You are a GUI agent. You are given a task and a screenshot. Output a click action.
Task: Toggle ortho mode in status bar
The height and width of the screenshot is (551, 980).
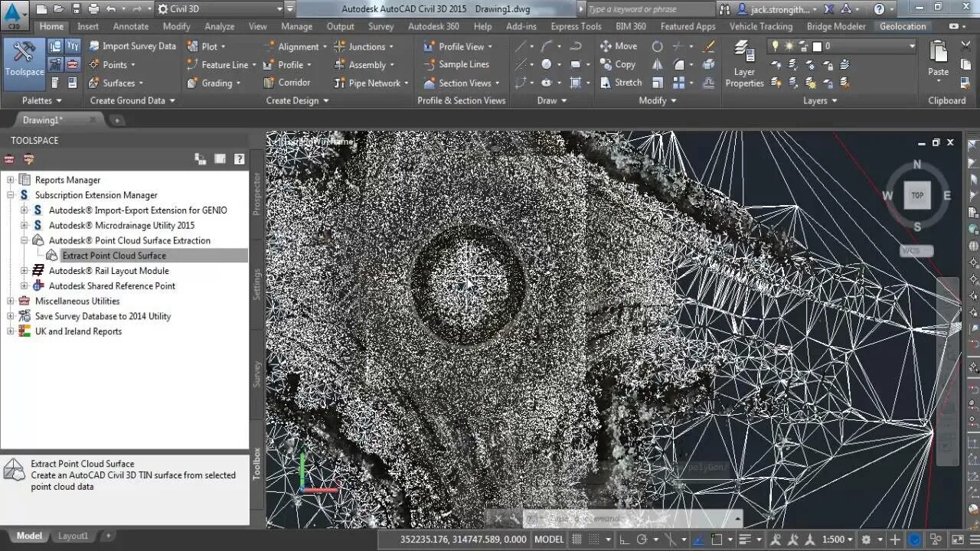click(625, 539)
